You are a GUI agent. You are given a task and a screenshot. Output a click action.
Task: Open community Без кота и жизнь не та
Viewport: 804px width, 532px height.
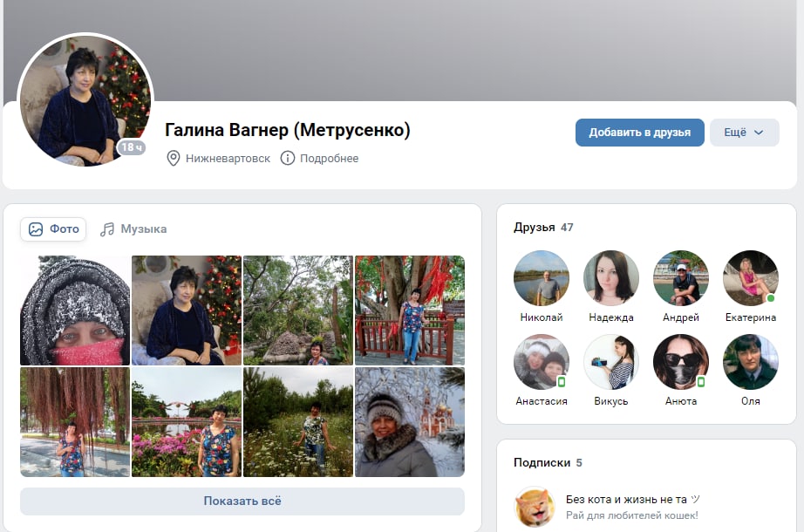tap(633, 499)
